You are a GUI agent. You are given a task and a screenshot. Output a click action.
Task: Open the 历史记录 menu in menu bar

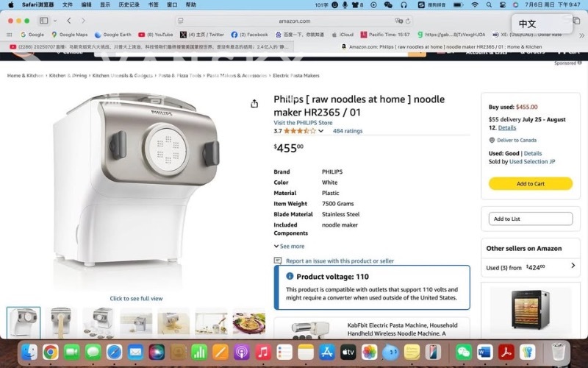[129, 4]
